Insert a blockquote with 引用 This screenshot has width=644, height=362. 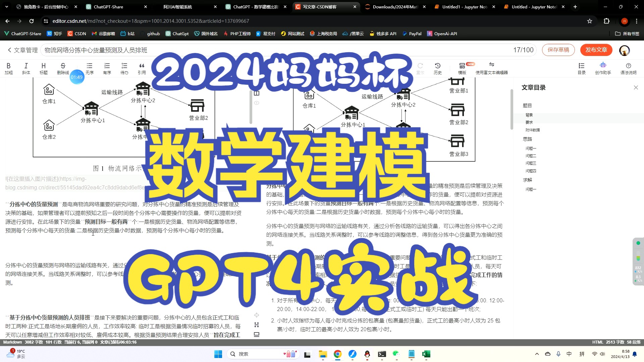[142, 68]
